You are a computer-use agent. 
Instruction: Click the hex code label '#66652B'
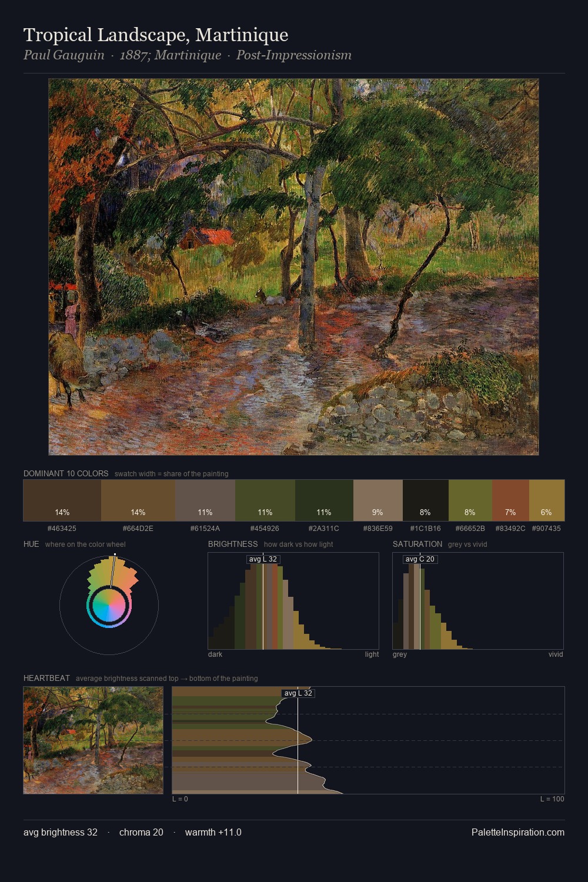click(470, 529)
